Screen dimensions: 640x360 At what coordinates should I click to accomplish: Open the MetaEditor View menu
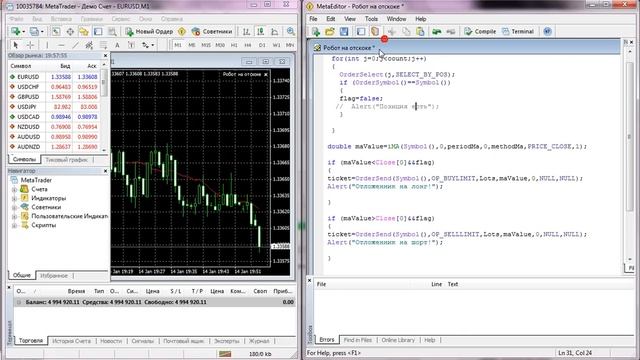point(350,19)
